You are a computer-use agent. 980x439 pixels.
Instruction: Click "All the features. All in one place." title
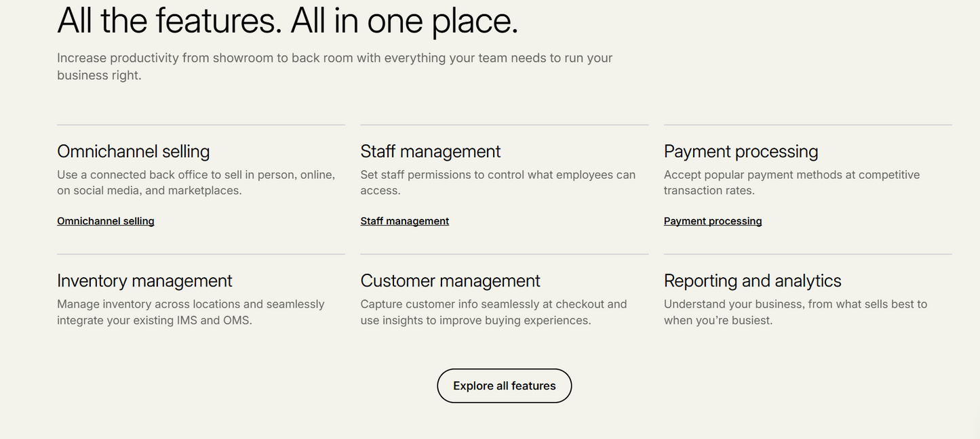(288, 20)
